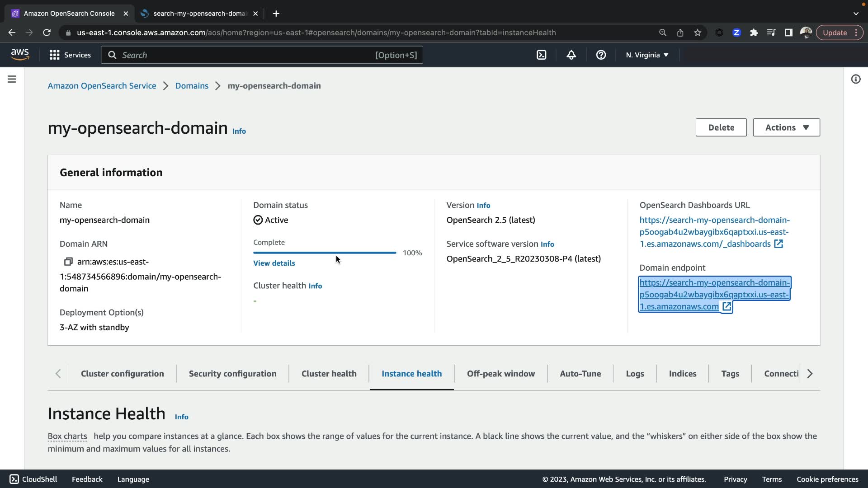Bookmark page with the star icon

click(x=698, y=33)
